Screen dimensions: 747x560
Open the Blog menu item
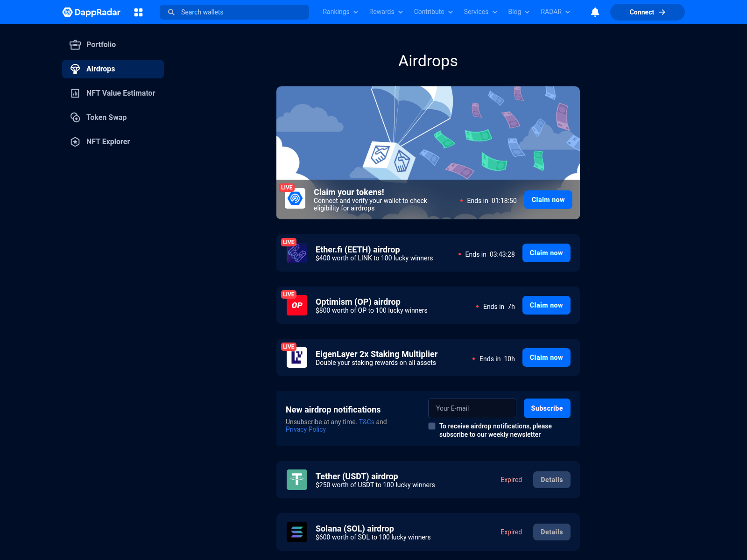click(518, 12)
